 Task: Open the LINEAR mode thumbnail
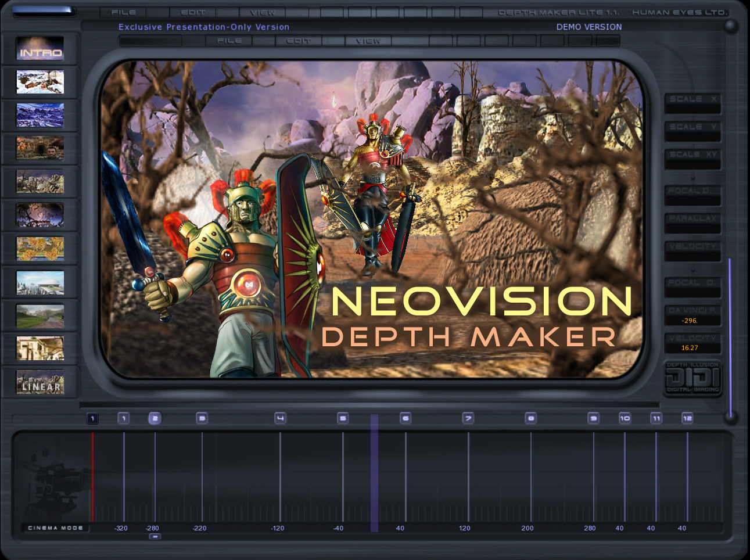tap(40, 382)
